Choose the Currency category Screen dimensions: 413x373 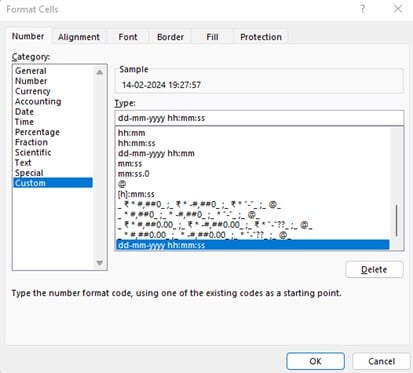[x=53, y=91]
